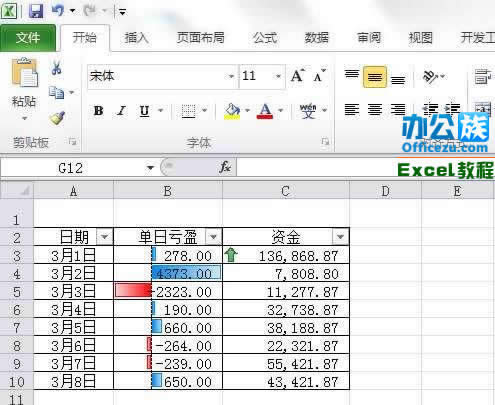The height and width of the screenshot is (405, 495).
Task: Open the 资金 column filter dropdown
Action: click(340, 237)
